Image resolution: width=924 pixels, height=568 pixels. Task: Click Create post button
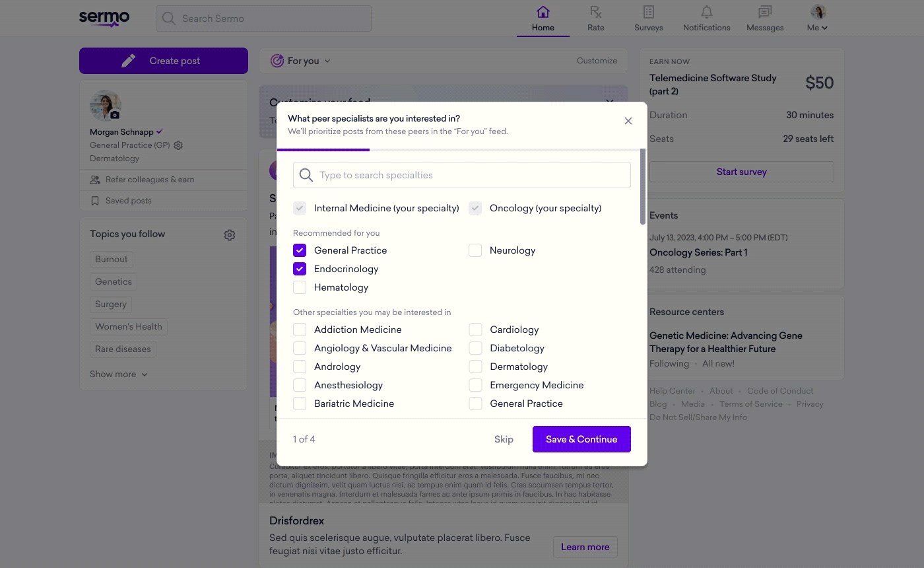pyautogui.click(x=164, y=61)
